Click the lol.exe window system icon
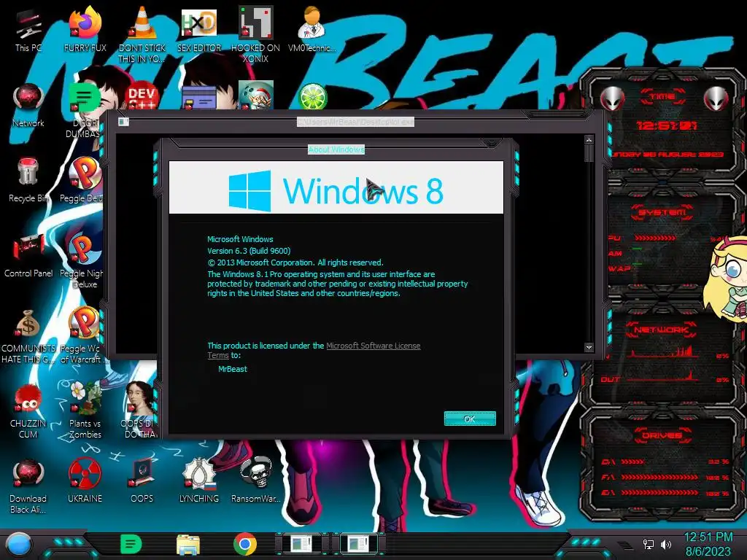This screenshot has width=747, height=560. (x=123, y=122)
